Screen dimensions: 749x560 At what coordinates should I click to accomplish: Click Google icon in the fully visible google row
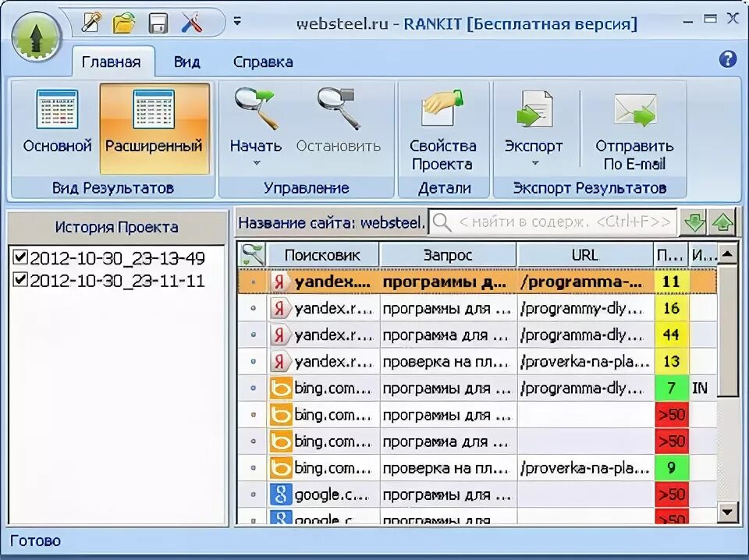click(x=280, y=494)
